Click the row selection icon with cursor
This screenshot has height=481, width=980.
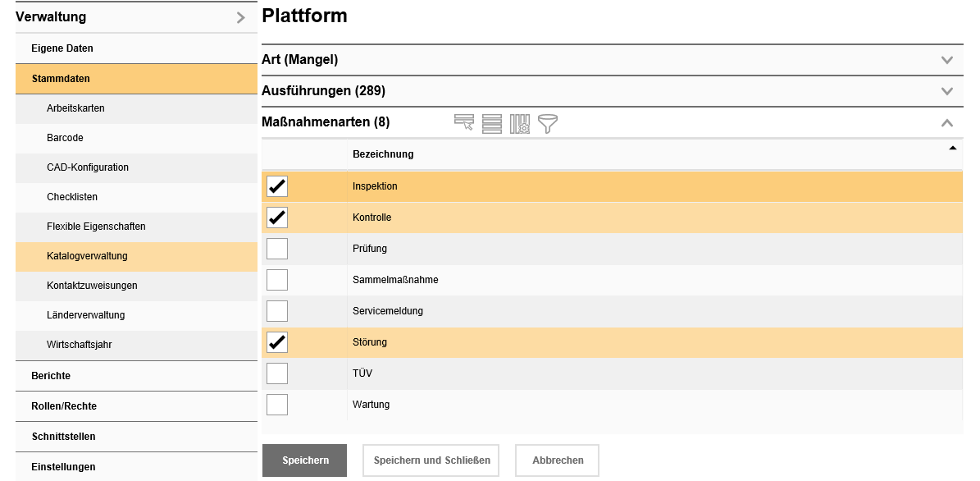(x=464, y=123)
